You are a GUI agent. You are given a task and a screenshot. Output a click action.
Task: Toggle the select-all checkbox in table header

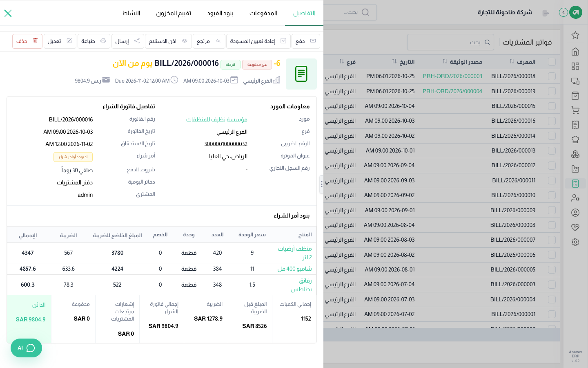pos(552,62)
